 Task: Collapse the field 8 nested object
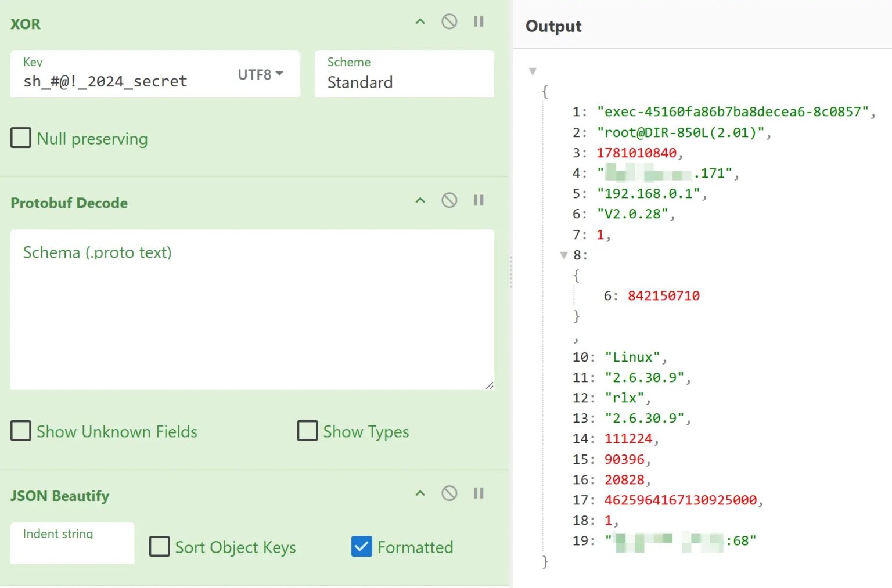(x=563, y=255)
